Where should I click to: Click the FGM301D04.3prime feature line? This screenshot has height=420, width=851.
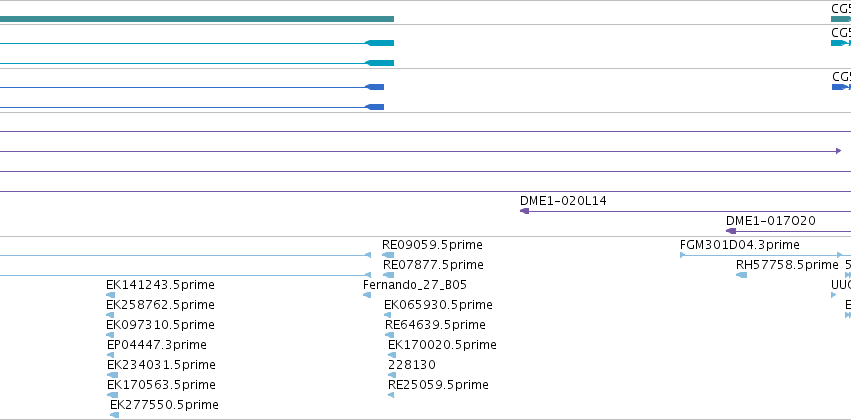[x=761, y=255]
